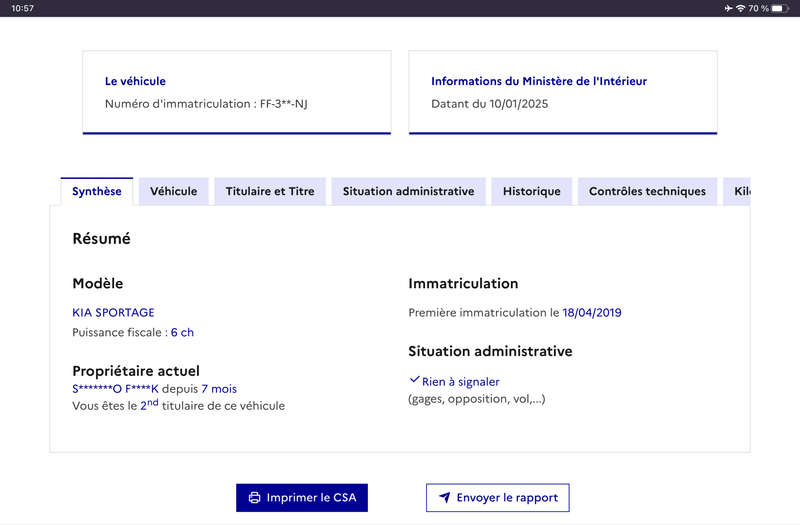Open the Situation administrative tab
Image resolution: width=800 pixels, height=525 pixels.
pyautogui.click(x=408, y=191)
